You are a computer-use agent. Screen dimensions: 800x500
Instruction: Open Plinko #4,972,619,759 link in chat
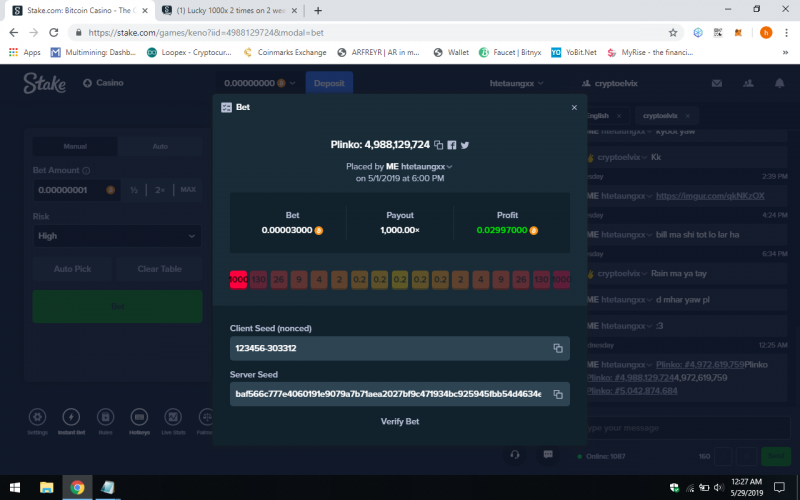click(700, 364)
